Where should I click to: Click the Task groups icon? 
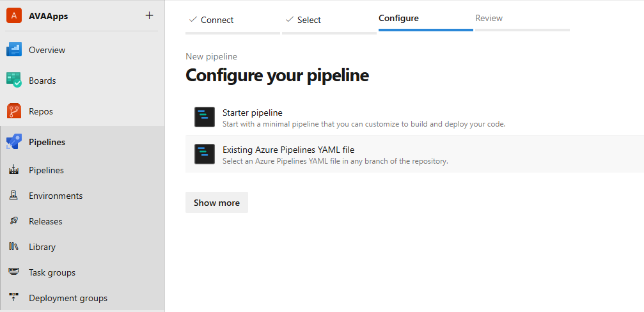pyautogui.click(x=14, y=272)
